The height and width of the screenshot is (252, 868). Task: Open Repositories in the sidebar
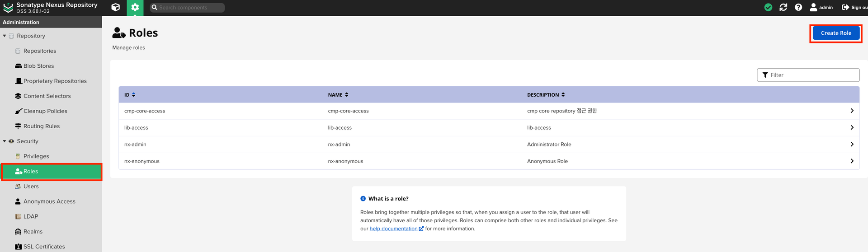pos(40,51)
